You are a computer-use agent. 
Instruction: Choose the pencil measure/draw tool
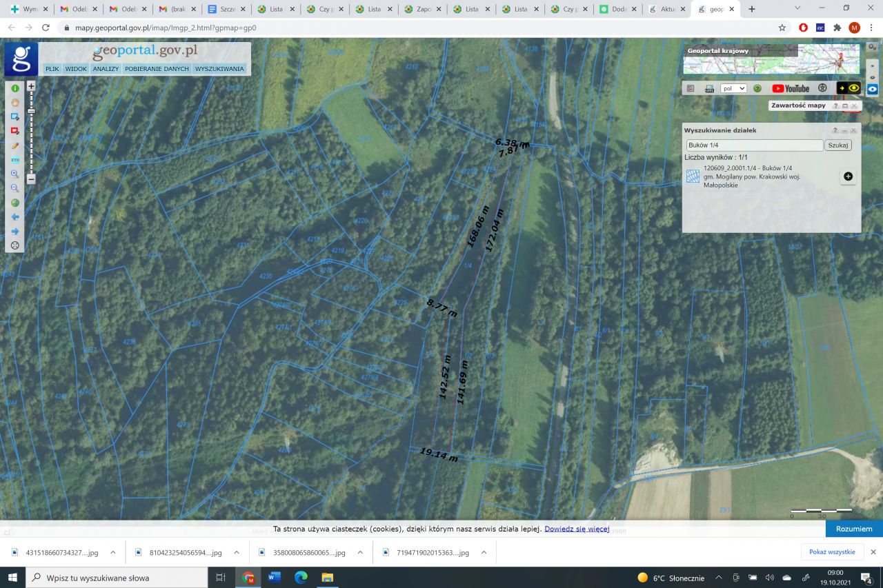pos(14,146)
